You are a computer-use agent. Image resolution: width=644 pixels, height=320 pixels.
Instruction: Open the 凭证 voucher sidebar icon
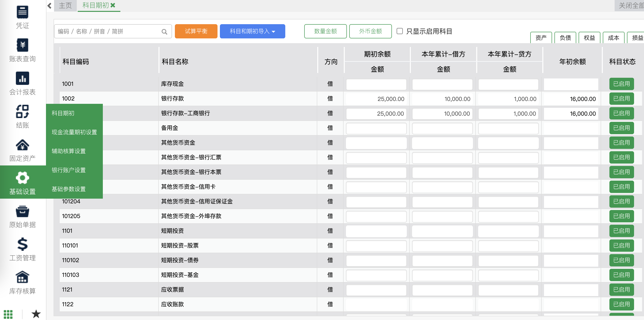(22, 12)
